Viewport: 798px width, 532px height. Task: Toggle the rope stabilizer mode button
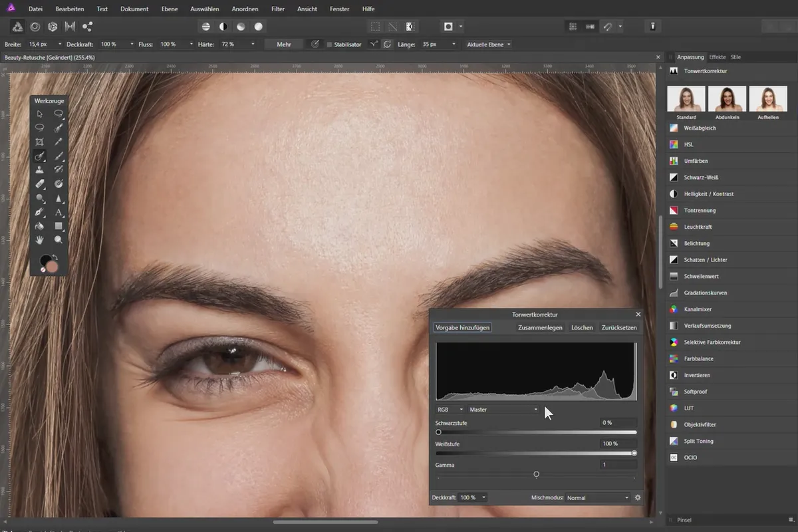tap(374, 45)
